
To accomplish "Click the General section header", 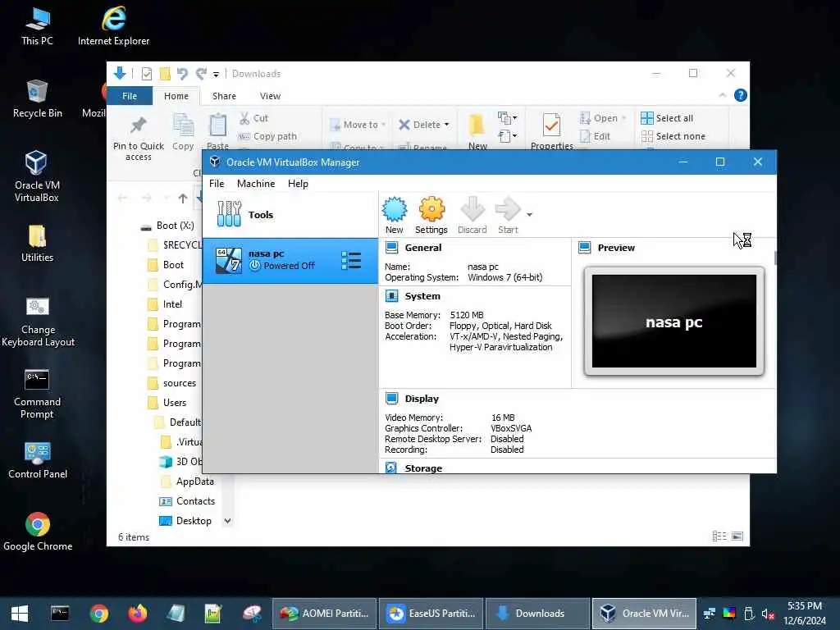I will (423, 248).
